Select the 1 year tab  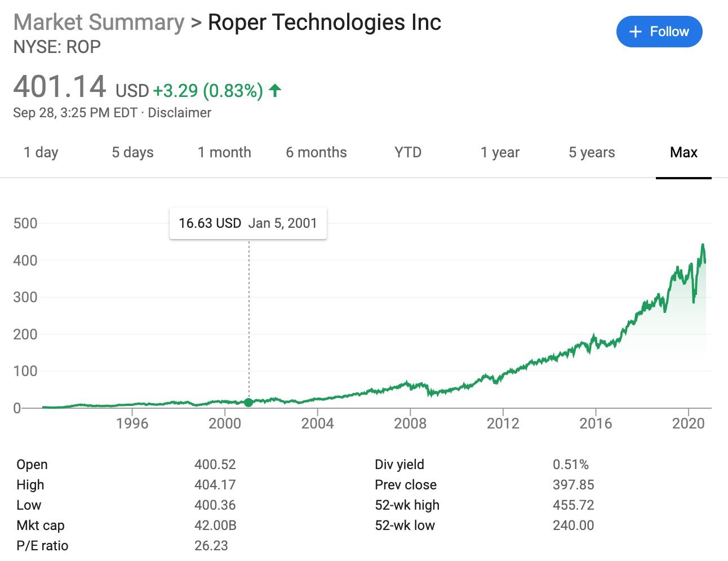[500, 152]
